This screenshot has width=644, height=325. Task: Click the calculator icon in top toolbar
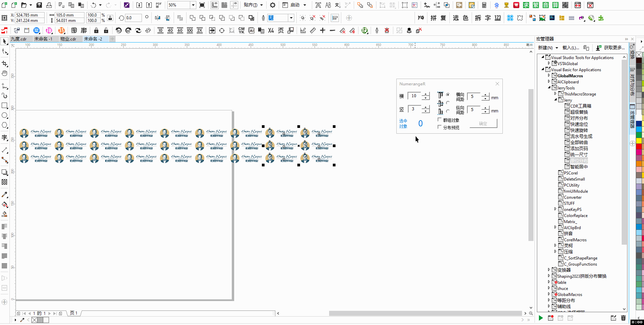click(484, 5)
